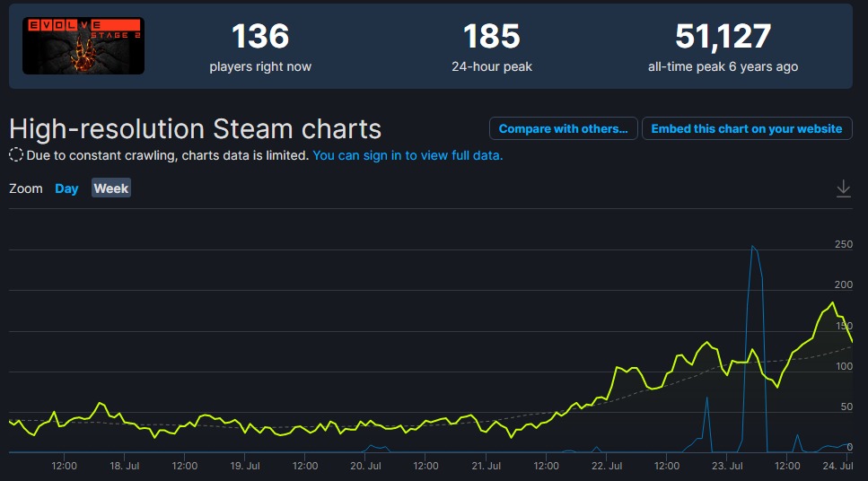
Task: Select the Week zoom option
Action: point(111,188)
